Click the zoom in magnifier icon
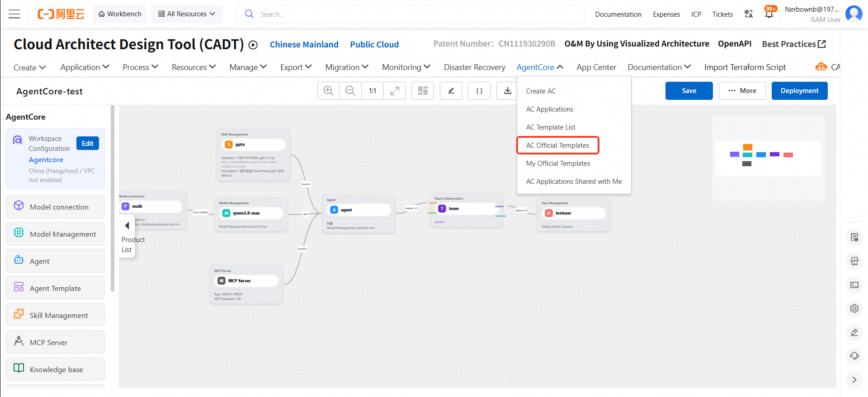Image resolution: width=868 pixels, height=397 pixels. (x=329, y=91)
